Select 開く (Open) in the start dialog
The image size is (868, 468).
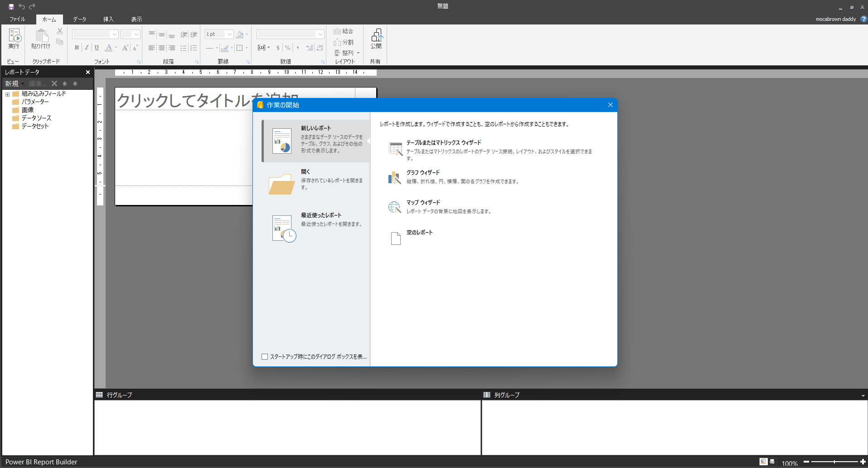point(316,183)
